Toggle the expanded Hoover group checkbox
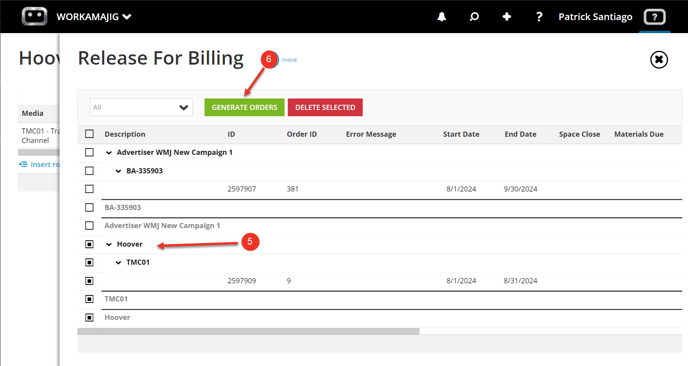Image resolution: width=688 pixels, height=366 pixels. tap(89, 244)
